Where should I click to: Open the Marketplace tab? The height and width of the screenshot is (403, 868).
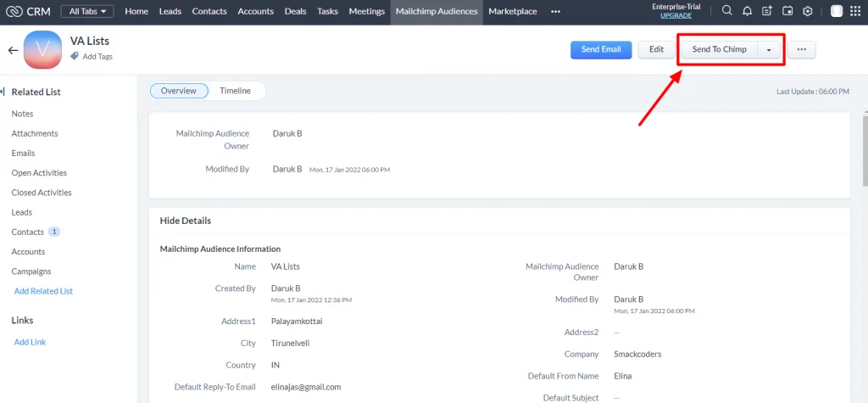(512, 12)
